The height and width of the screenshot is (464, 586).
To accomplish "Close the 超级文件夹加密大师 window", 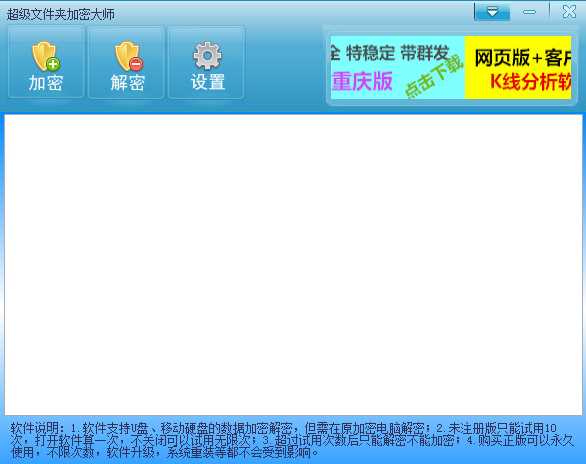I will click(x=569, y=12).
